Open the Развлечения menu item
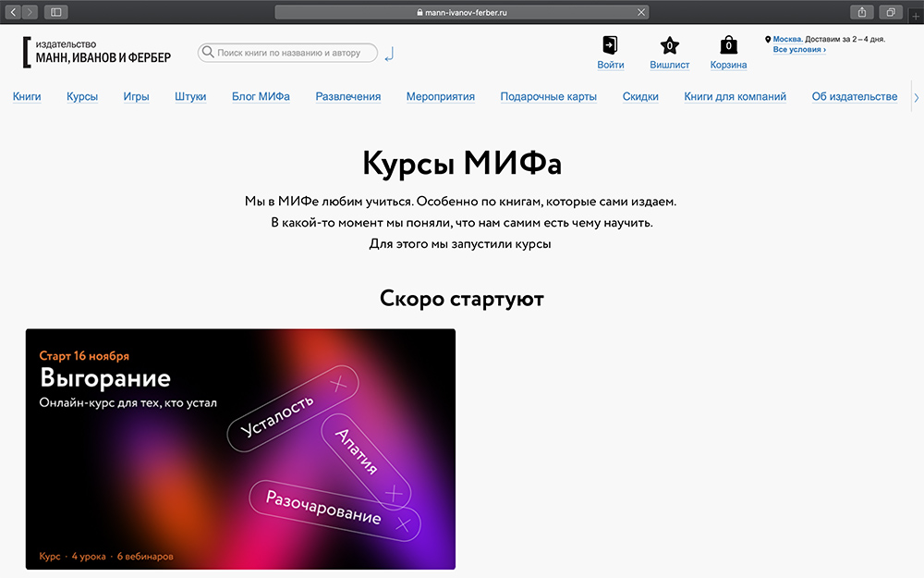This screenshot has height=578, width=924. [x=348, y=96]
